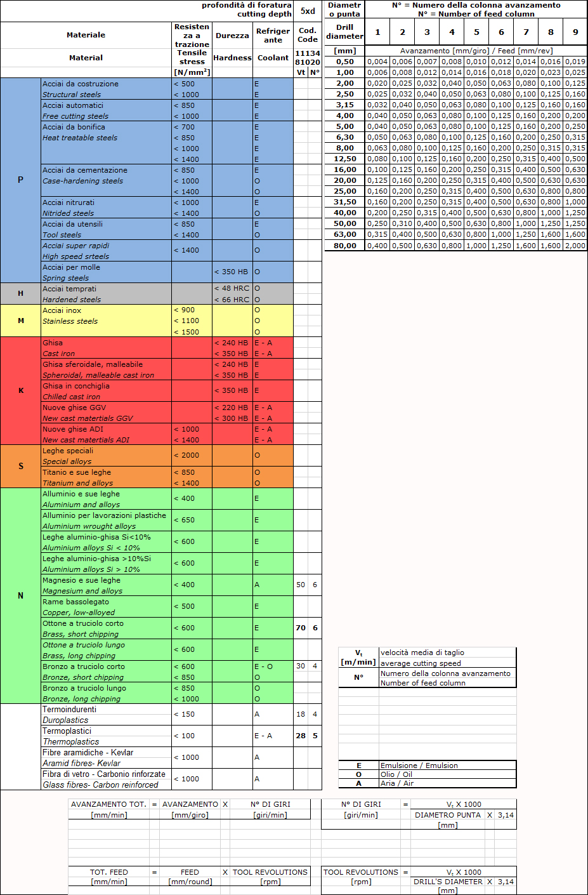The height and width of the screenshot is (895, 588).
Task: Click the blue 'P' material group cell
Action: pyautogui.click(x=20, y=180)
